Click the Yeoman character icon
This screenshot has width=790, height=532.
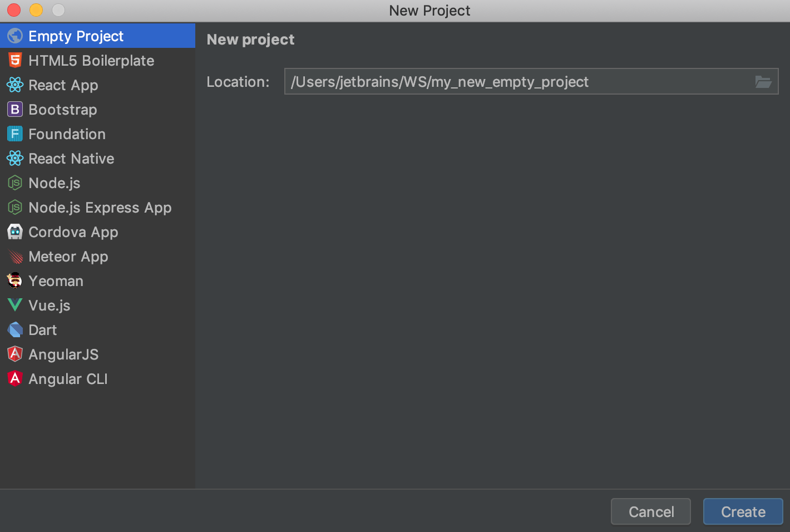pos(15,281)
